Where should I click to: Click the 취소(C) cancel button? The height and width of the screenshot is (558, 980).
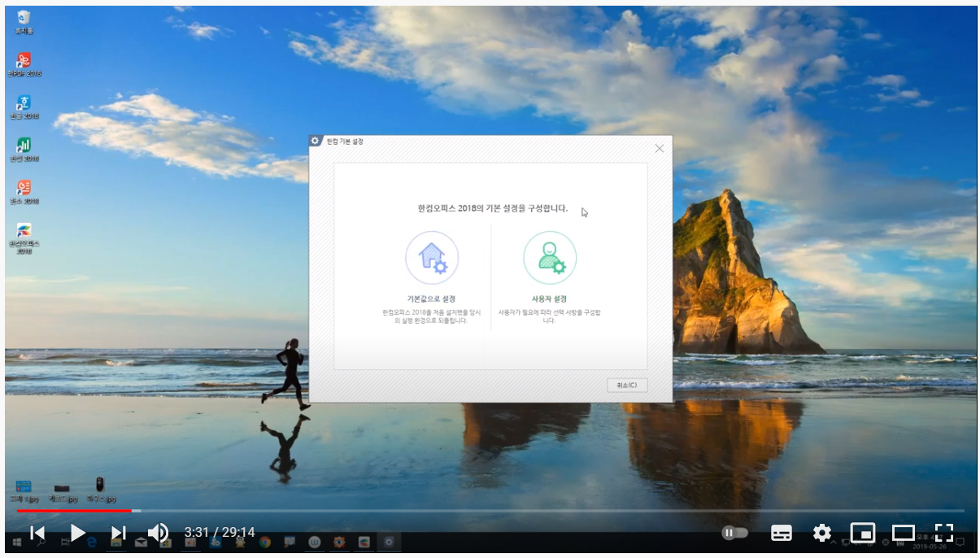pyautogui.click(x=627, y=385)
